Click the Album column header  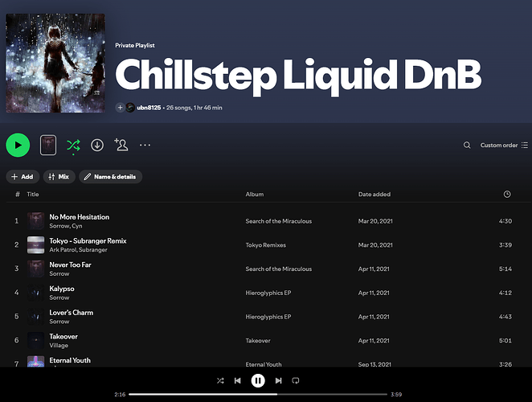[x=255, y=195]
